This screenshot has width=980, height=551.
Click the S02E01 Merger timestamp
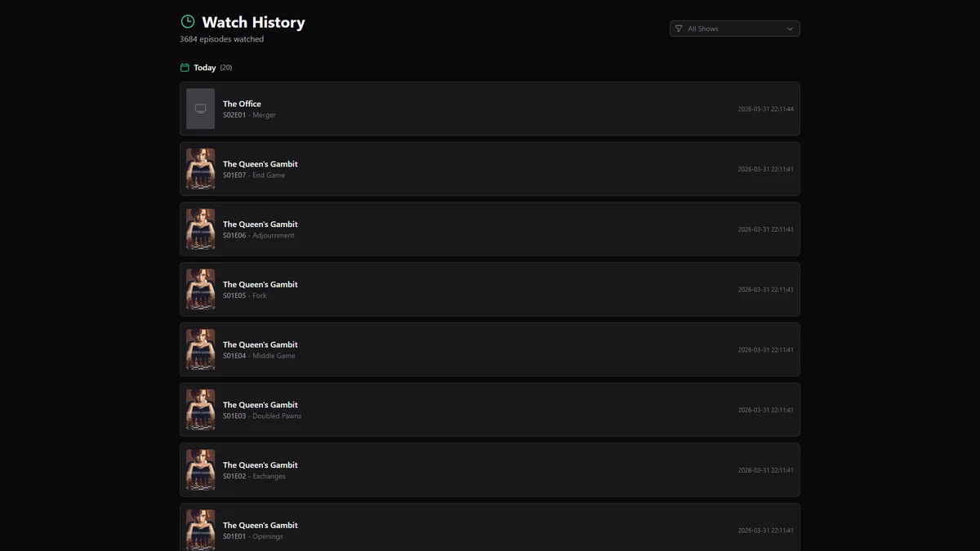coord(765,109)
